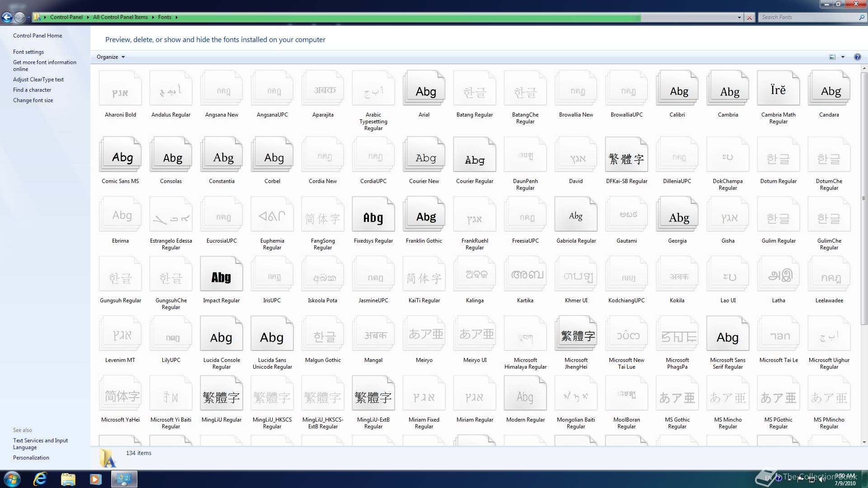Select the Lucida Console Regular font
This screenshot has width=868, height=488.
[x=222, y=334]
